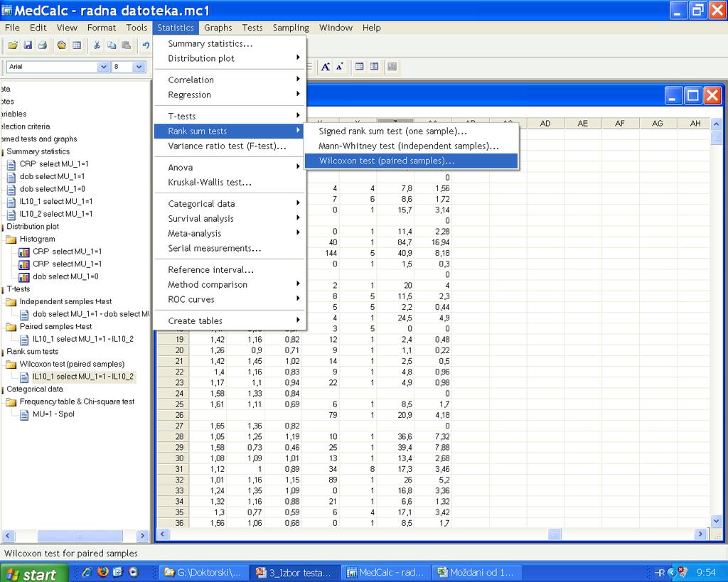Select column header AD in spreadsheet
Image resolution: width=728 pixels, height=582 pixels.
[x=545, y=124]
